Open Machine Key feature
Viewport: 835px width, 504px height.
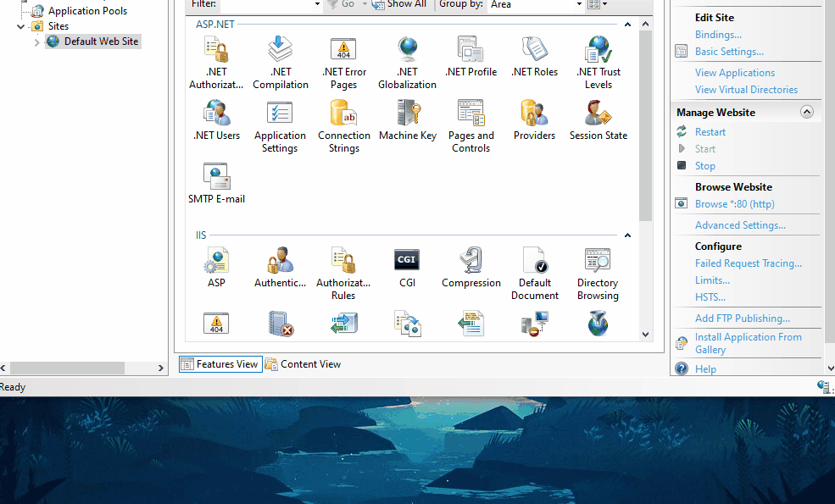click(x=408, y=120)
